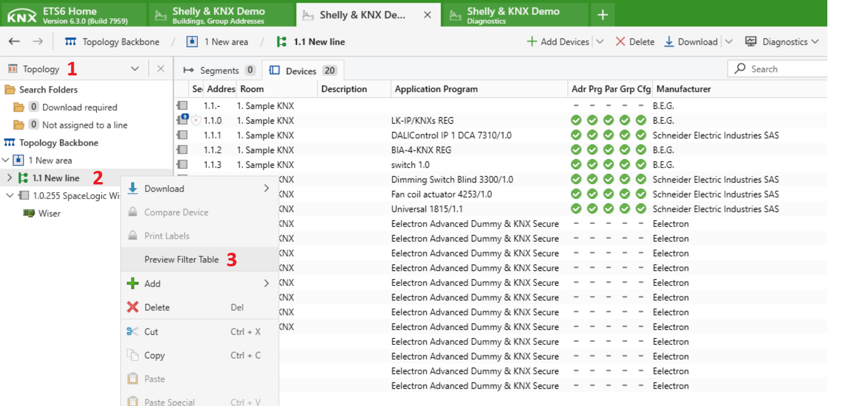The height and width of the screenshot is (406, 868).
Task: Click the back navigation arrow
Action: click(14, 42)
